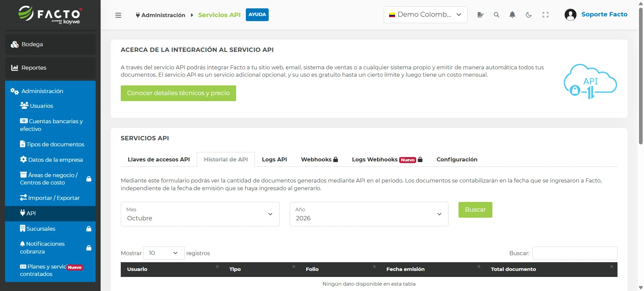
Task: Switch to the Webhooks tab
Action: click(319, 159)
